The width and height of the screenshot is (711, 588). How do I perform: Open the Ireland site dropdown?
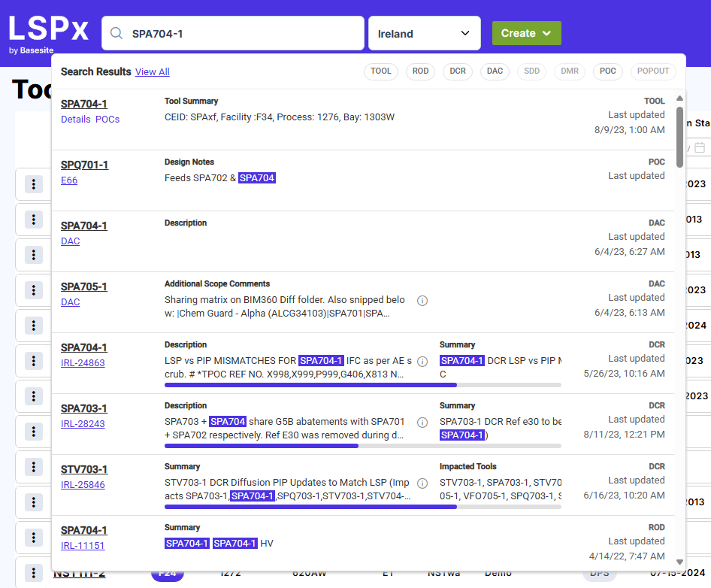pyautogui.click(x=424, y=34)
